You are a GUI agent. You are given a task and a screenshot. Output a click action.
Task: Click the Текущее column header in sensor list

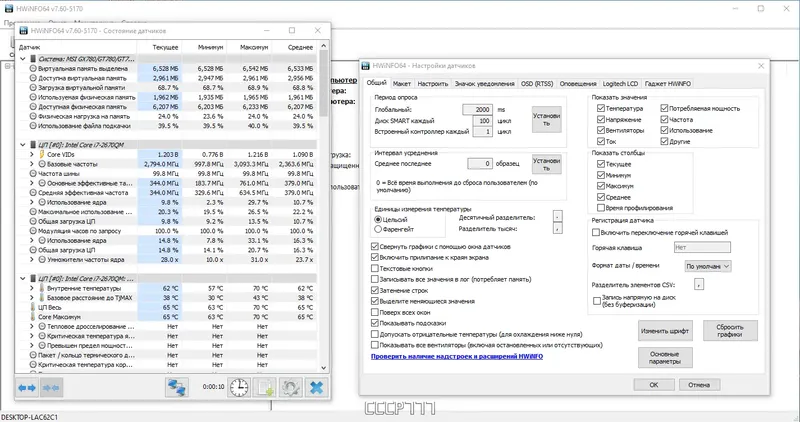pos(159,47)
